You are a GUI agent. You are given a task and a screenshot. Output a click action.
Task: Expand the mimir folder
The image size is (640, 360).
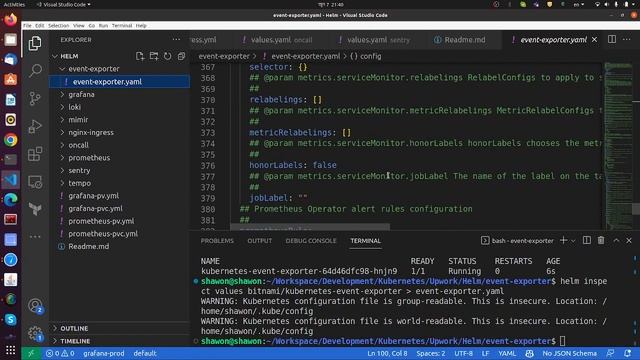pos(119,120)
